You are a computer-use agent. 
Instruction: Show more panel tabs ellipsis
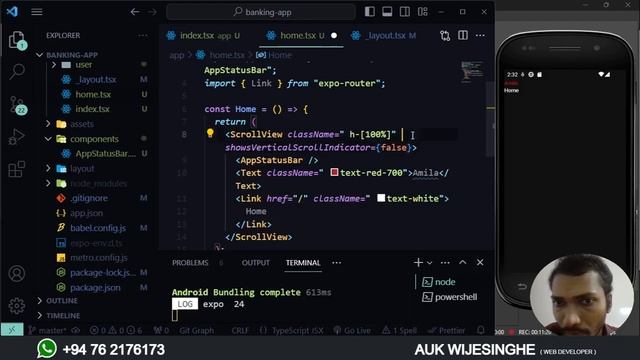click(x=337, y=263)
